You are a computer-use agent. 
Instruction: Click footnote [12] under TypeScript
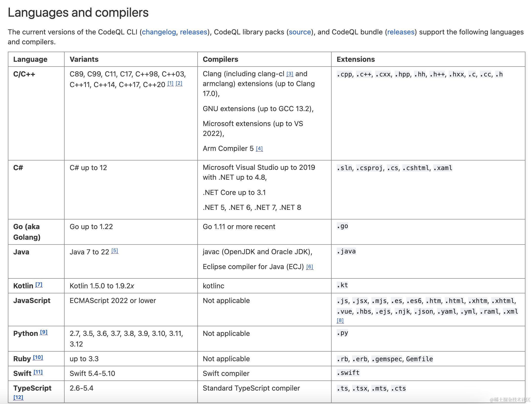click(18, 397)
